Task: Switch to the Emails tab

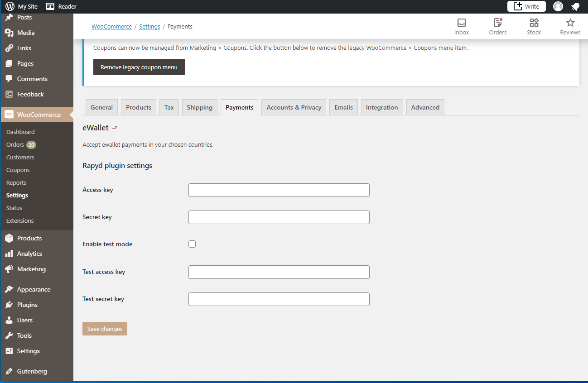Action: 343,107
